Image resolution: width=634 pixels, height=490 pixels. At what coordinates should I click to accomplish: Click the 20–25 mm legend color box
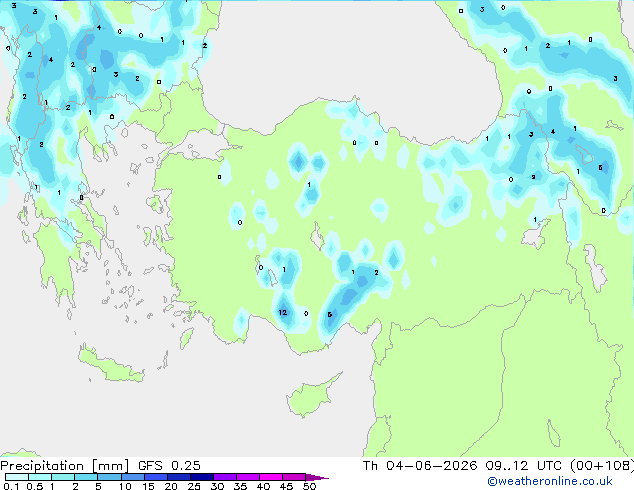coord(178,477)
